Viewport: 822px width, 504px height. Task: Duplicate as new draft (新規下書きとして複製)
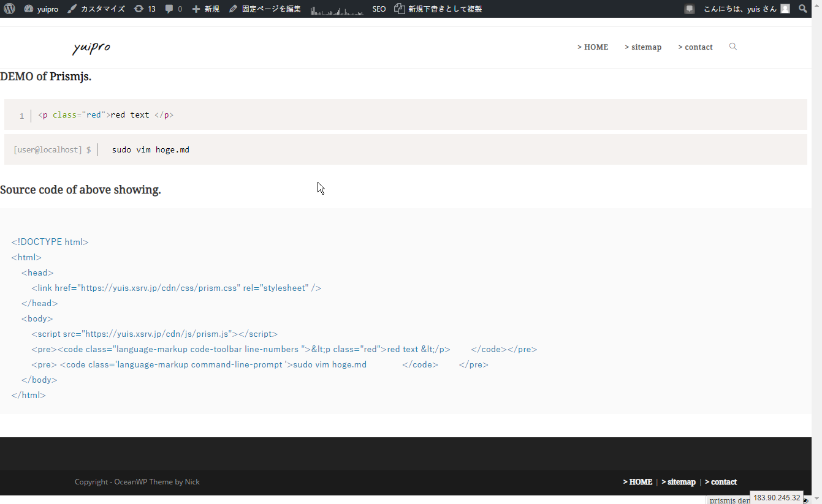(x=438, y=9)
